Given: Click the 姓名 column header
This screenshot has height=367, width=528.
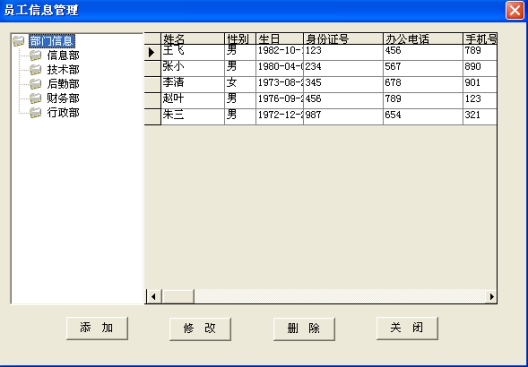Looking at the screenshot, I should click(x=193, y=39).
